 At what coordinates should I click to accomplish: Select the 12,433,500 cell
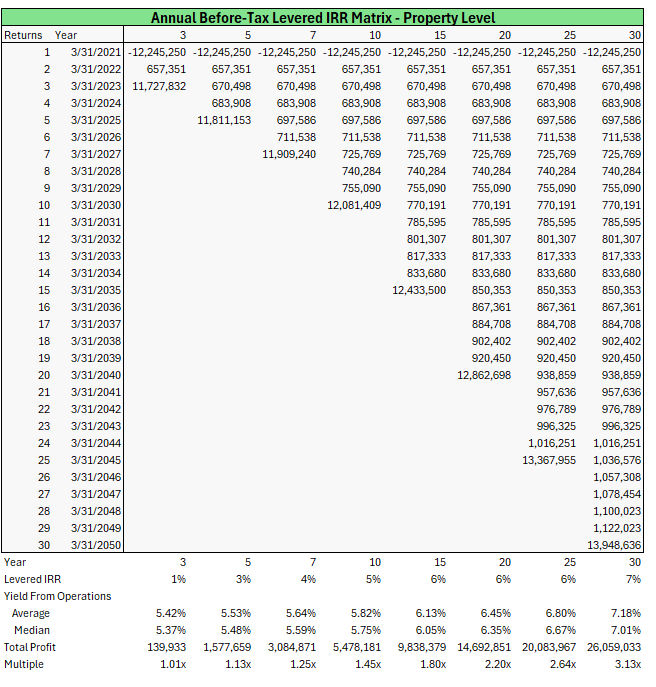(x=419, y=290)
